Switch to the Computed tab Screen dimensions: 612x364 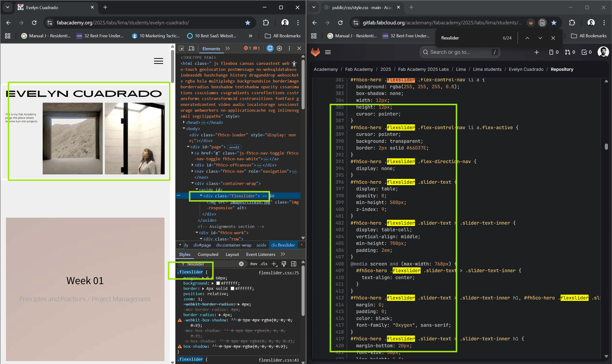point(208,254)
